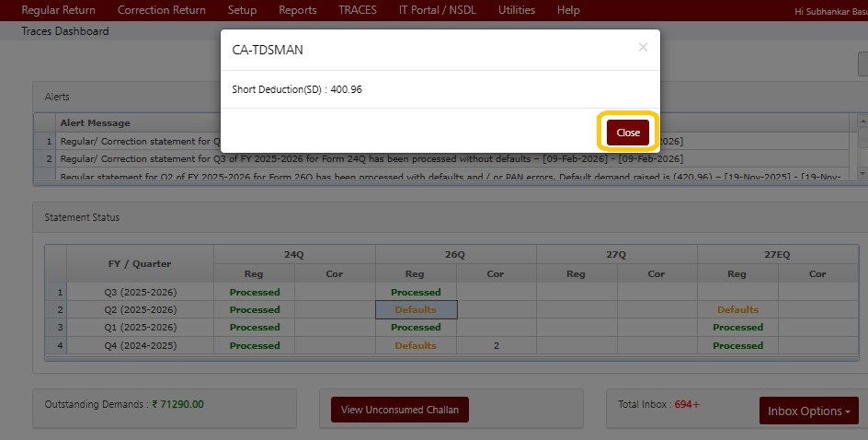Image resolution: width=868 pixels, height=440 pixels.
Task: Open the Utilities menu
Action: (x=516, y=10)
